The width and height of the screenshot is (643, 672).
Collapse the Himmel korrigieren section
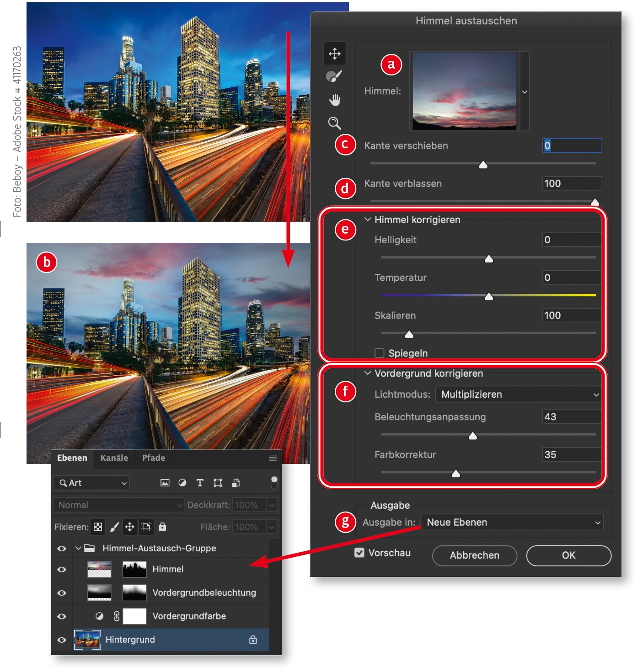click(368, 219)
